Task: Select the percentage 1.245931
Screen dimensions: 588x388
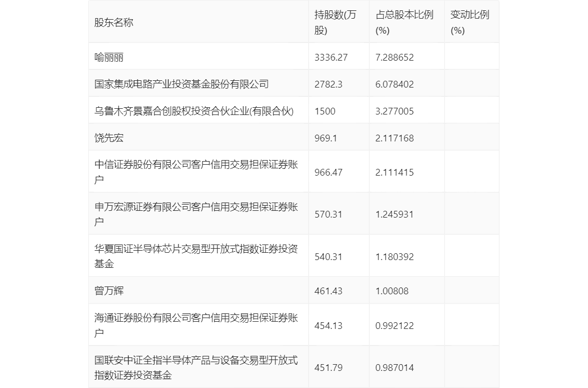Action: coord(395,214)
